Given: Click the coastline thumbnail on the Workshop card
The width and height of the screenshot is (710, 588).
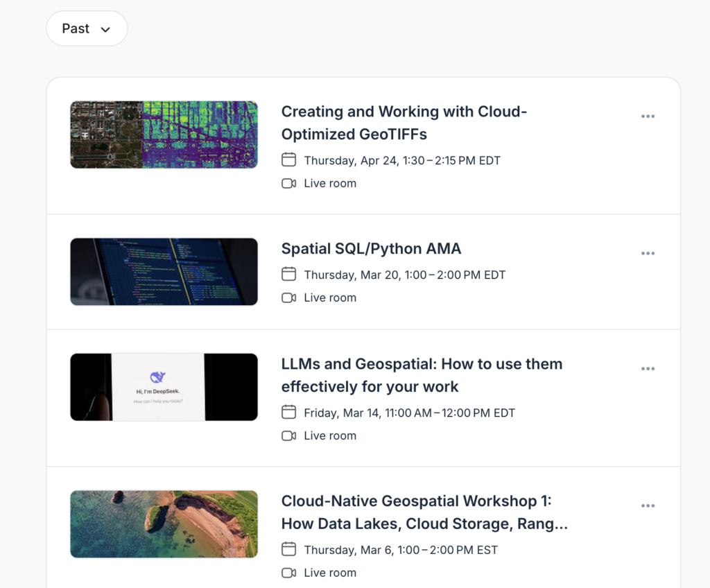Looking at the screenshot, I should pos(164,524).
